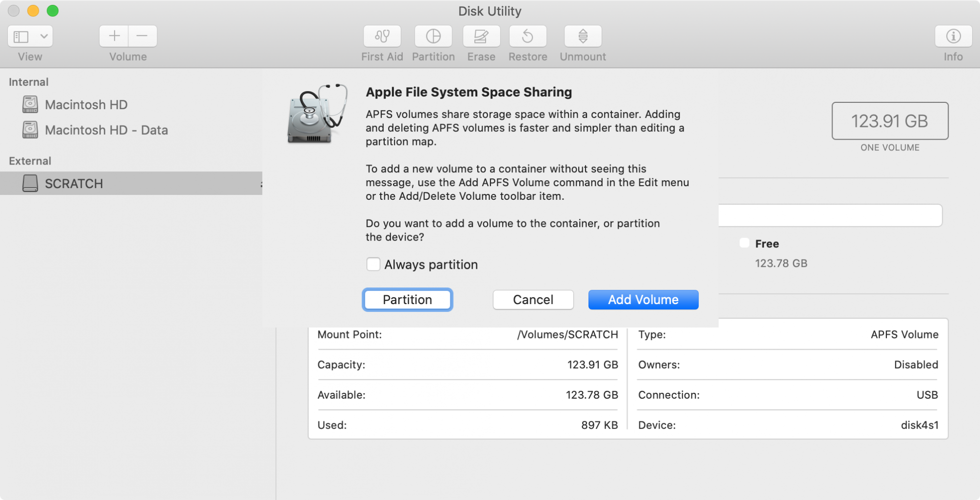Viewport: 980px width, 500px height.
Task: Cancel the space sharing dialog
Action: (533, 300)
